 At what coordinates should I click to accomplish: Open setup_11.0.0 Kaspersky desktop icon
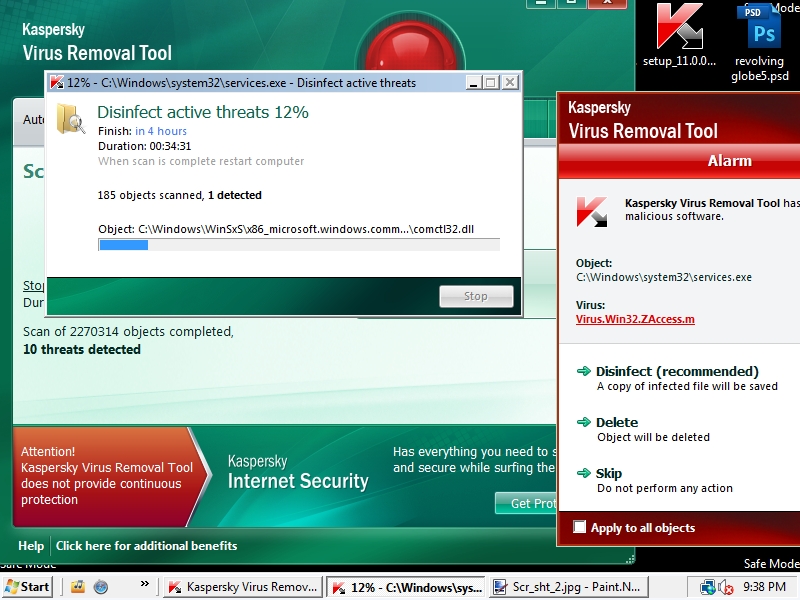click(x=680, y=33)
